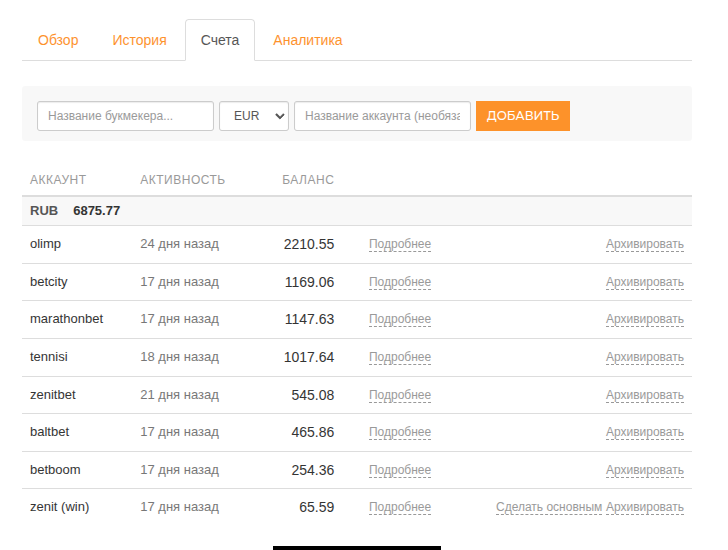This screenshot has height=550, width=728.
Task: Click the balance value 1169.06
Action: coord(309,283)
